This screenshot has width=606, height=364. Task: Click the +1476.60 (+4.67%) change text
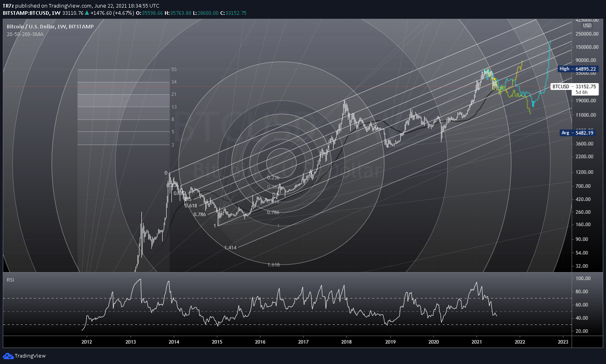(x=112, y=13)
